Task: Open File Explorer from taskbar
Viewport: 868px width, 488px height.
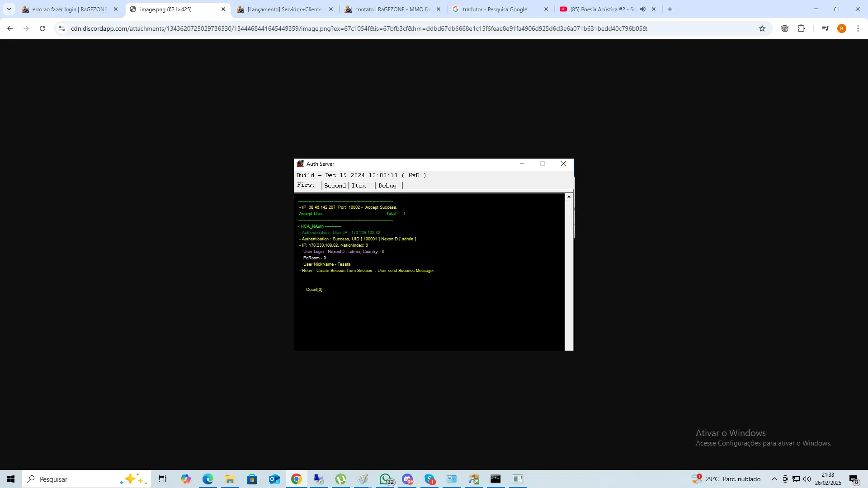Action: [x=230, y=479]
